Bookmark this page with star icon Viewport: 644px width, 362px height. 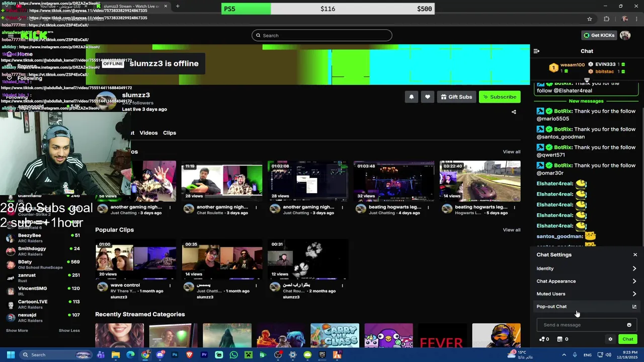coord(590,19)
